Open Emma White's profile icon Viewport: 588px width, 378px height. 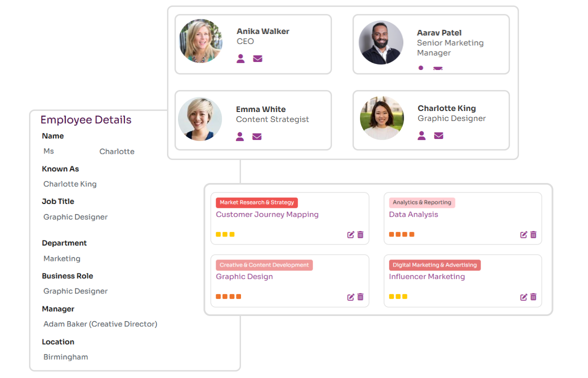tap(240, 136)
